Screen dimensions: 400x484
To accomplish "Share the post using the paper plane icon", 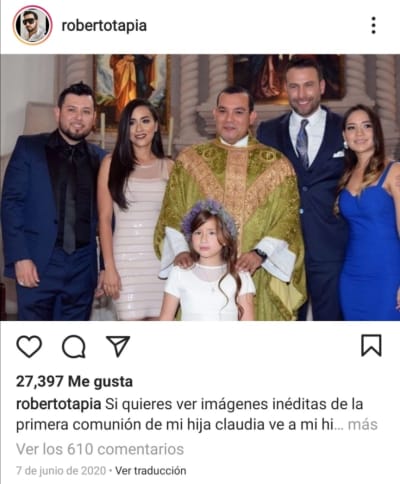I will [x=118, y=346].
